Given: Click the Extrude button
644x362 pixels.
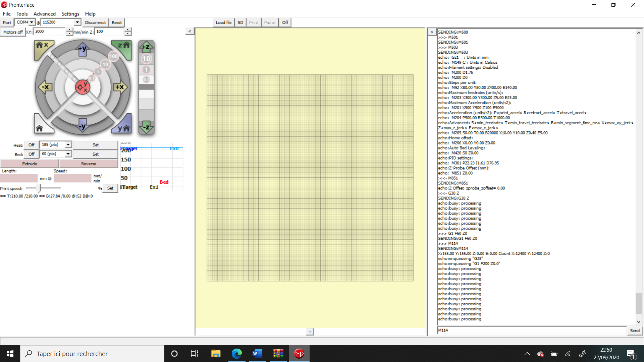Looking at the screenshot, I should pyautogui.click(x=30, y=164).
